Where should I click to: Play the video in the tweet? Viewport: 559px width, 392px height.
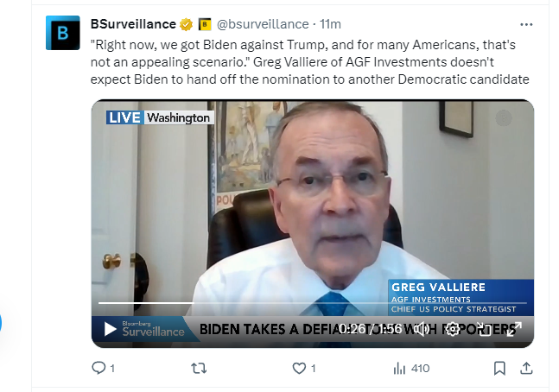[110, 329]
